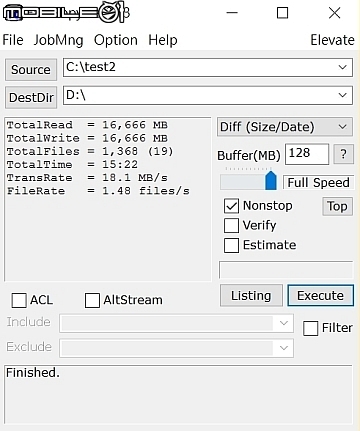This screenshot has height=431, width=360.
Task: Disable the Nonstop checkbox
Action: point(231,206)
